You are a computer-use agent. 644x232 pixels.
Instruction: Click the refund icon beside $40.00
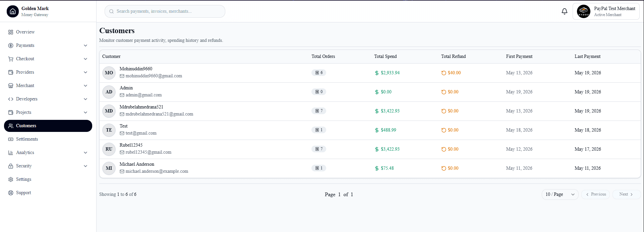click(x=444, y=73)
